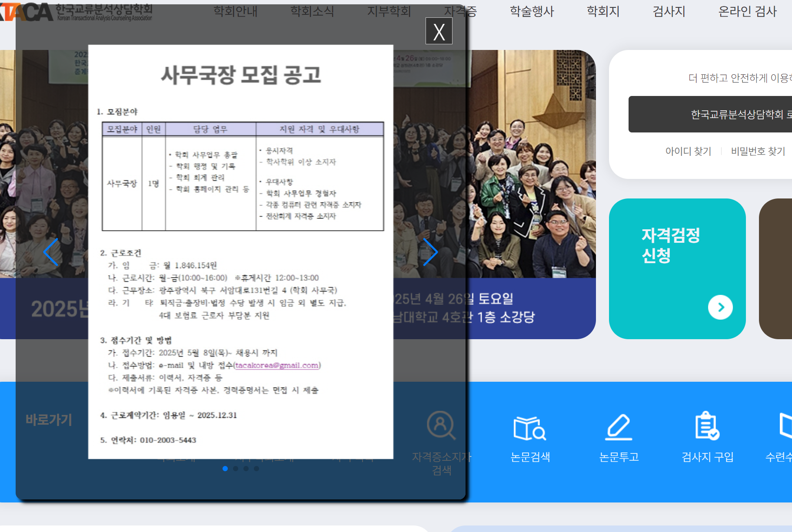
Task: Open the 학회지 menu
Action: click(603, 11)
